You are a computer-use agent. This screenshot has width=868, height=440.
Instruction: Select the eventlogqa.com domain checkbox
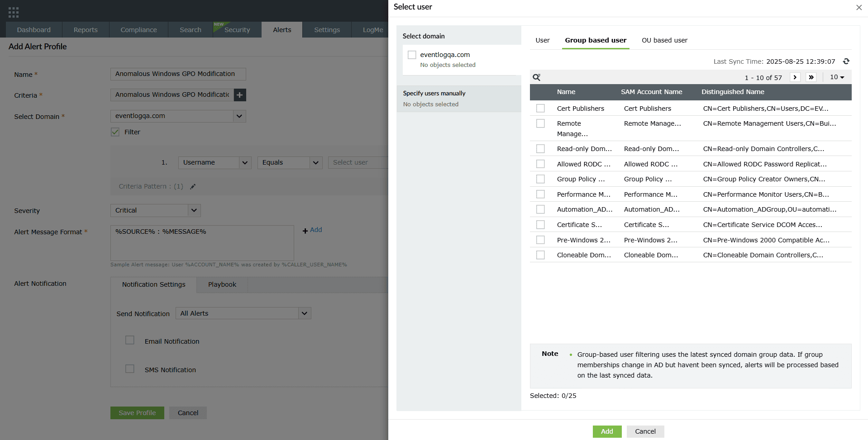pos(412,55)
